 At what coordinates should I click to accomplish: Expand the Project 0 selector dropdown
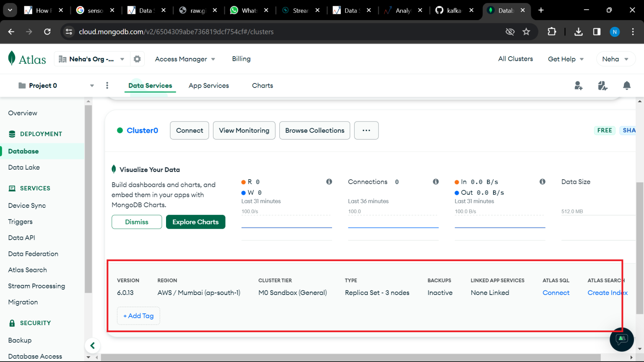point(92,85)
